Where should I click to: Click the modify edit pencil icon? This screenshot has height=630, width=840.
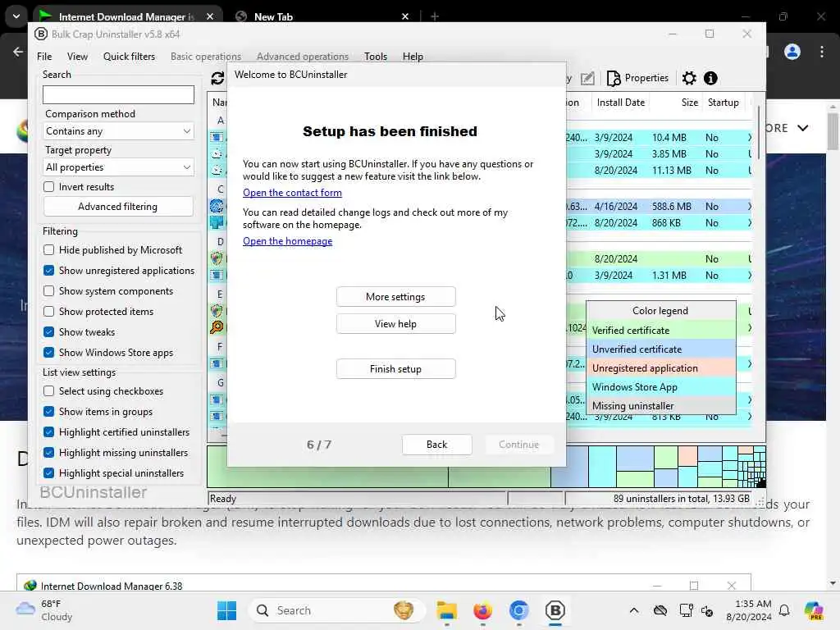(x=587, y=78)
